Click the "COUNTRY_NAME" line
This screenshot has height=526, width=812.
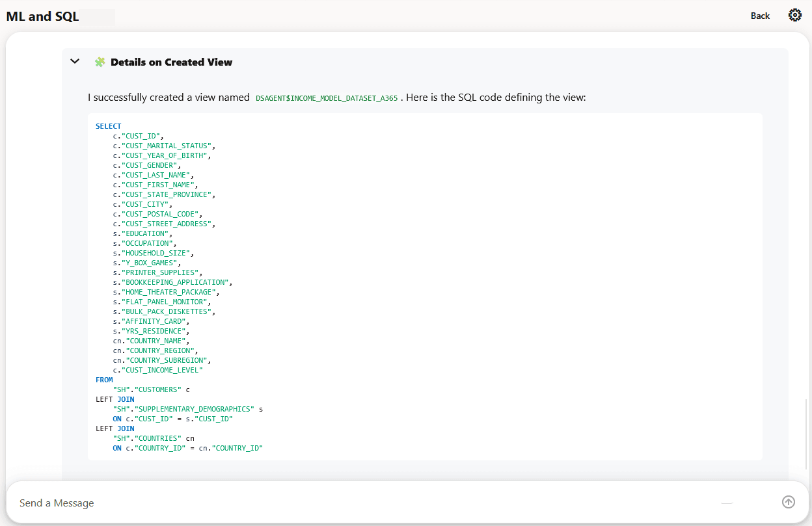(151, 341)
